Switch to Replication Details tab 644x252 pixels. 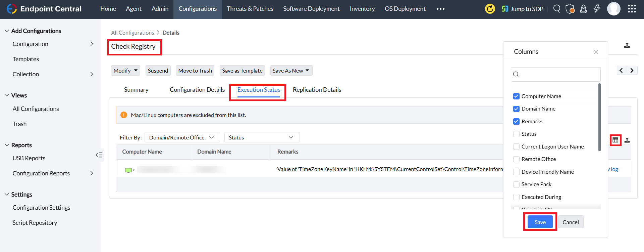317,90
